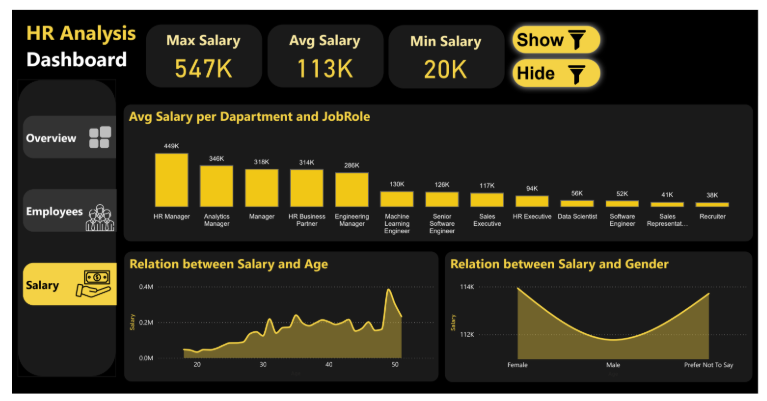Select the Max Salary 547K card
767x401 pixels.
point(203,56)
